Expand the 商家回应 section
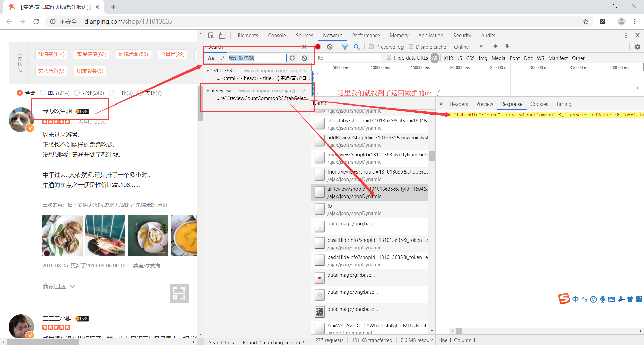Image resolution: width=644 pixels, height=345 pixels. pyautogui.click(x=59, y=286)
